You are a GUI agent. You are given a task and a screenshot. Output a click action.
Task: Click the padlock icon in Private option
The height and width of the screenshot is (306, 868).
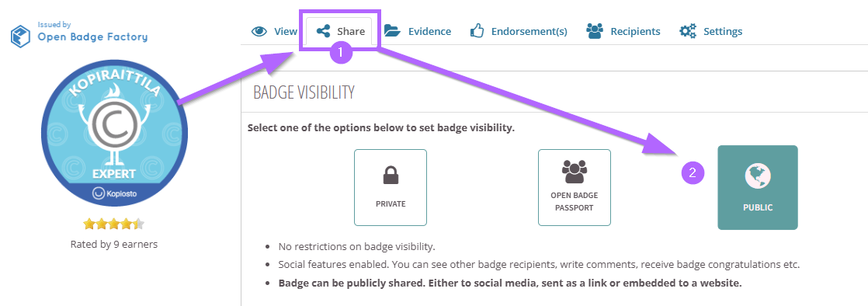tap(391, 175)
